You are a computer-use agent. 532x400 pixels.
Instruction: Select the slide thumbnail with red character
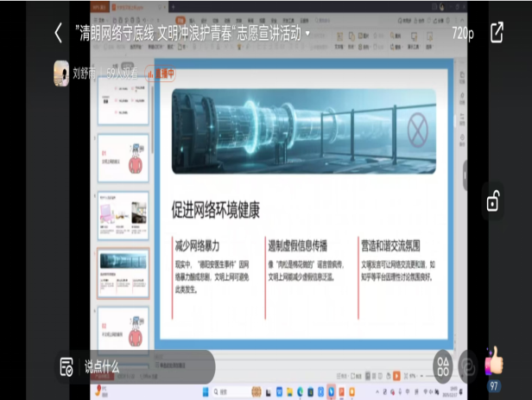[x=123, y=157]
